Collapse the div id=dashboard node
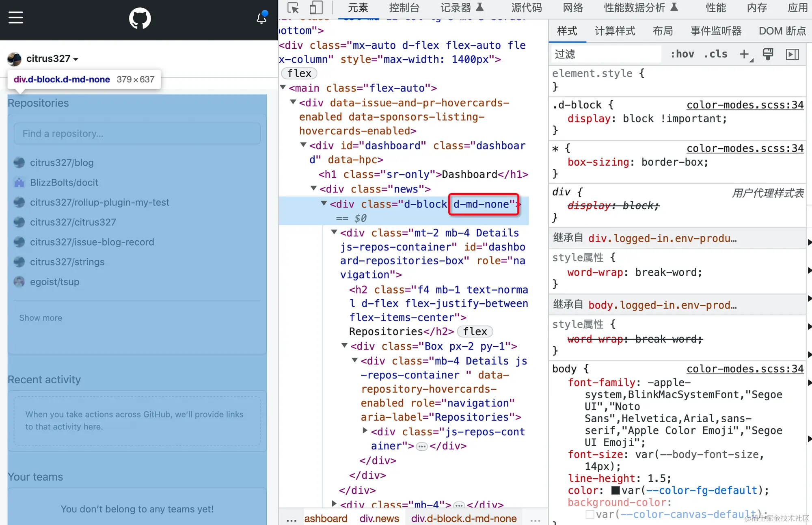The height and width of the screenshot is (525, 812). pos(303,145)
